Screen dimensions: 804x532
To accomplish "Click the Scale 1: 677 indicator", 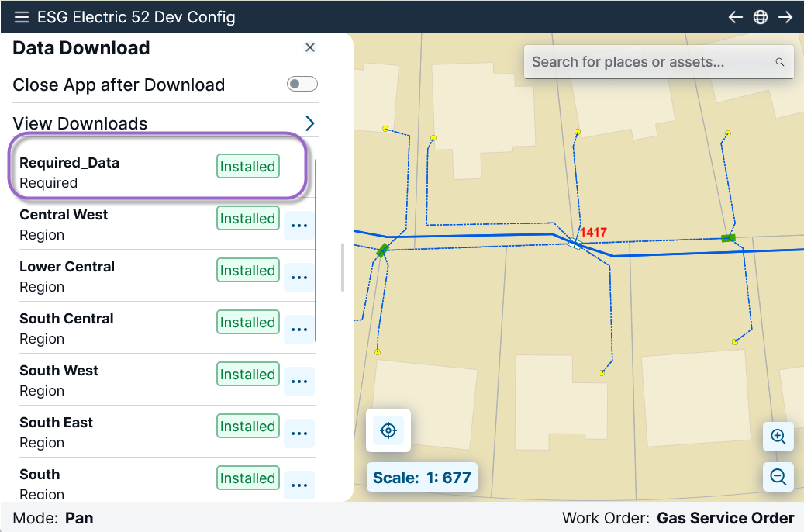I will pos(422,478).
